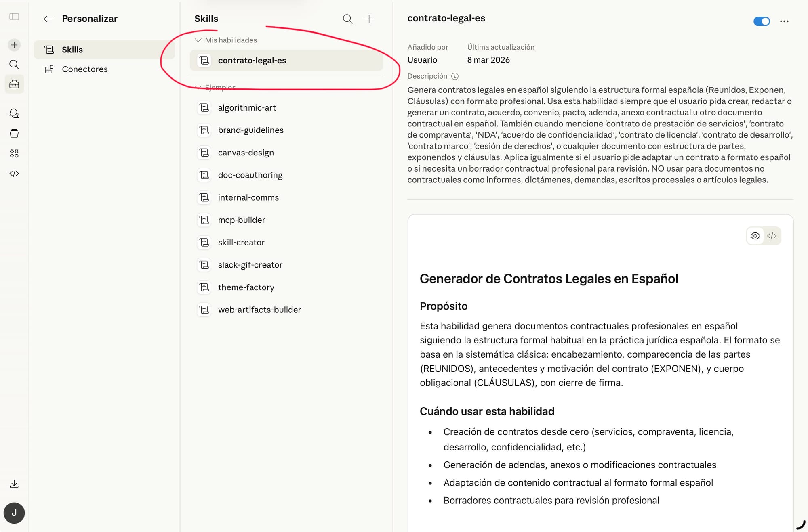This screenshot has height=532, width=808.
Task: Collapse the Mis habilidades section
Action: pyautogui.click(x=198, y=40)
